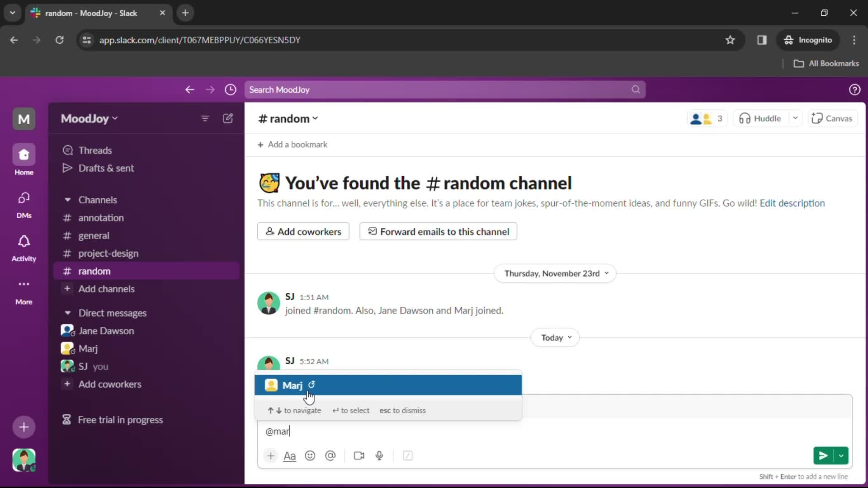Open Thursday, November 23rd date dropdown

(555, 274)
